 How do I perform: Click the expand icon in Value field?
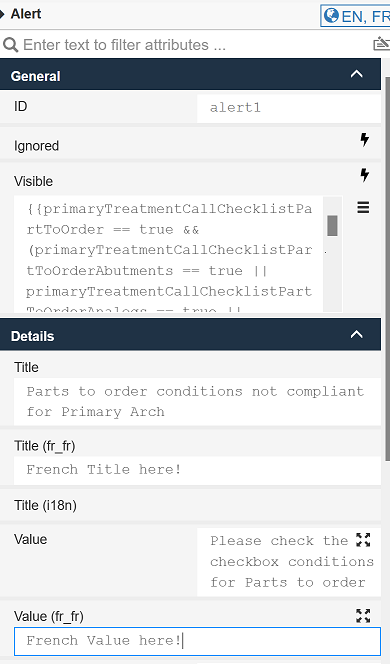pyautogui.click(x=363, y=540)
